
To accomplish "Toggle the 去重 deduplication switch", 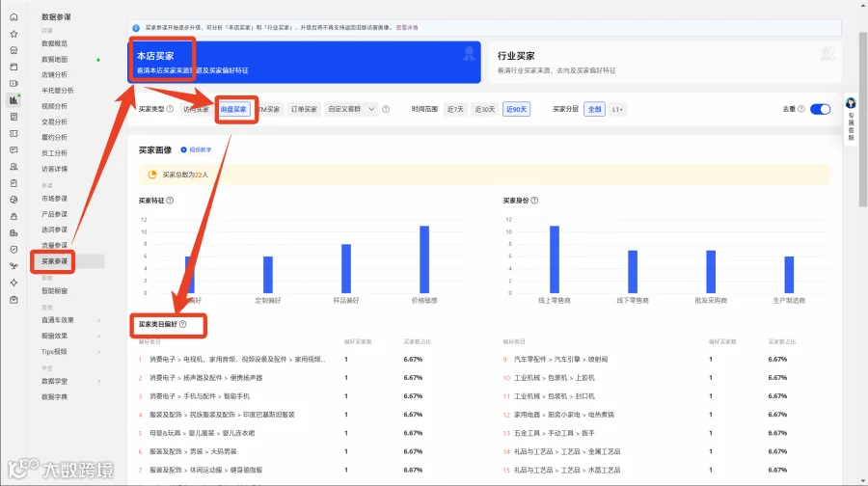I will [x=820, y=109].
